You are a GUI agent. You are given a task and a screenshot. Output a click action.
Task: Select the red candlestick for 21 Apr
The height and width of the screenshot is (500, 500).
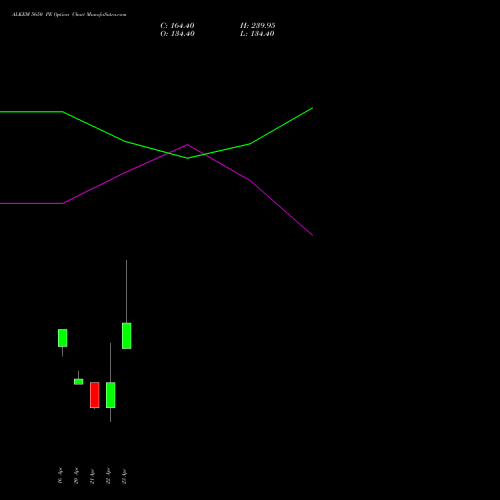[95, 395]
